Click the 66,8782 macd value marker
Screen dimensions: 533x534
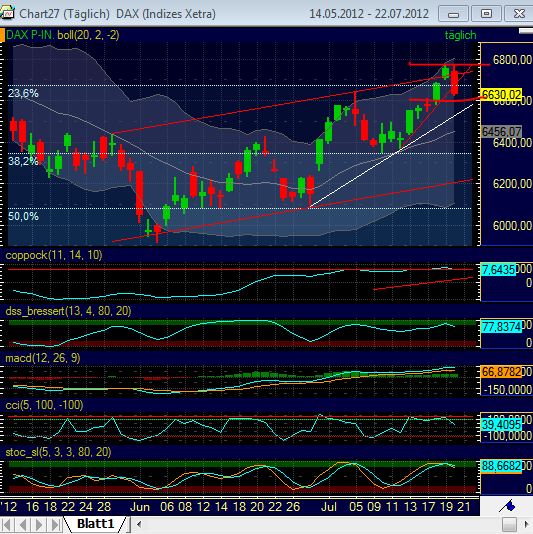[x=501, y=372]
